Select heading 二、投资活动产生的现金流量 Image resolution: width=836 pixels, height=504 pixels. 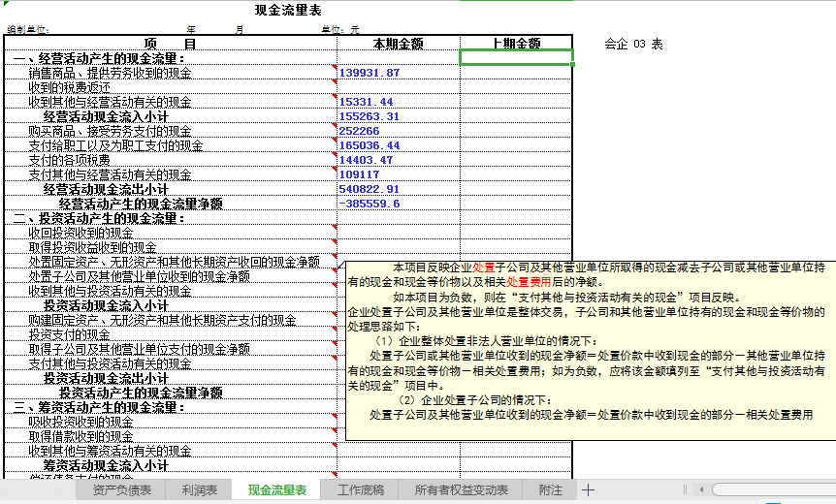[x=171, y=218]
